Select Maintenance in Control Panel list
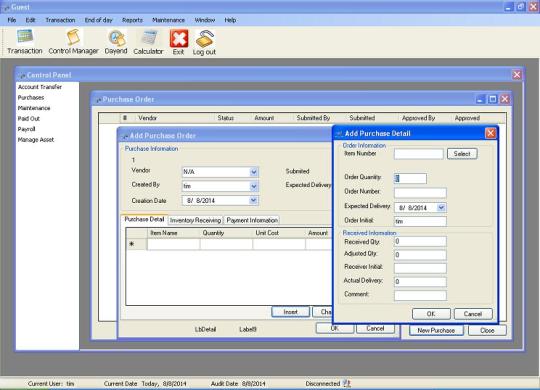 pyautogui.click(x=34, y=108)
